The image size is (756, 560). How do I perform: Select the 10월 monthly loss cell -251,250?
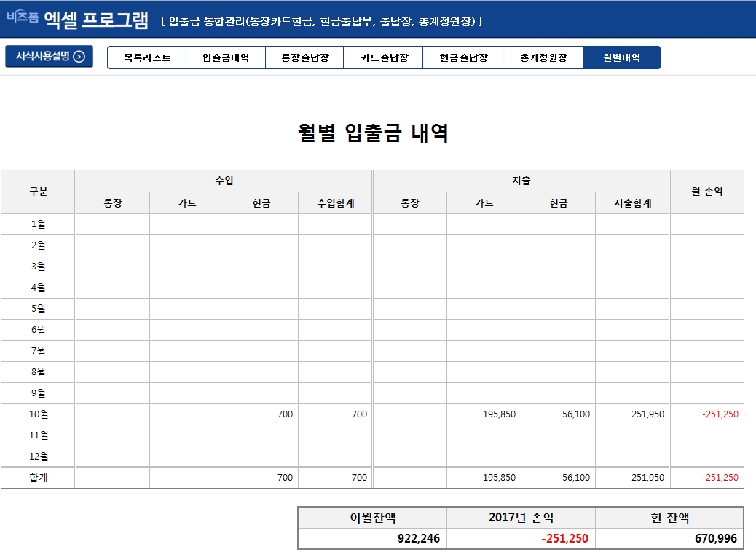(x=706, y=414)
